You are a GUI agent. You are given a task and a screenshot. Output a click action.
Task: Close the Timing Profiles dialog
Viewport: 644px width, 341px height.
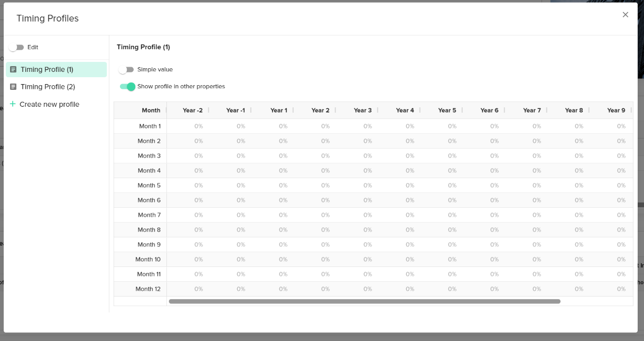point(626,15)
